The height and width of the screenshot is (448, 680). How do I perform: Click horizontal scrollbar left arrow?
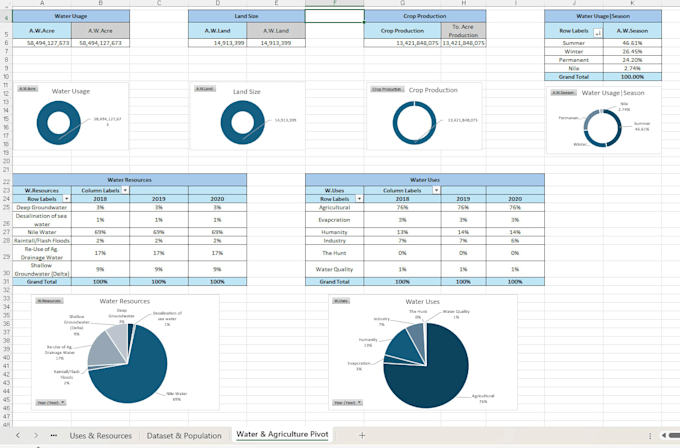coord(664,435)
